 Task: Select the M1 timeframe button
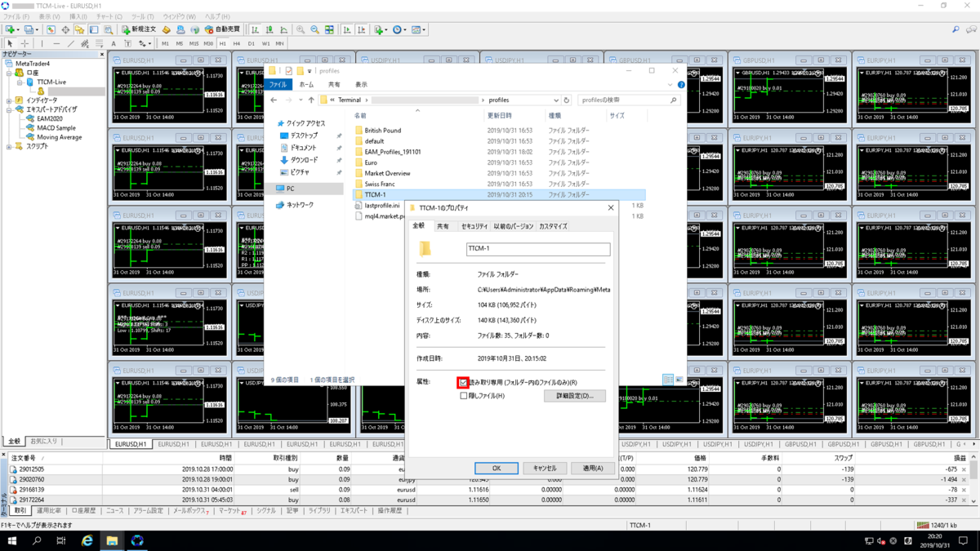[165, 43]
